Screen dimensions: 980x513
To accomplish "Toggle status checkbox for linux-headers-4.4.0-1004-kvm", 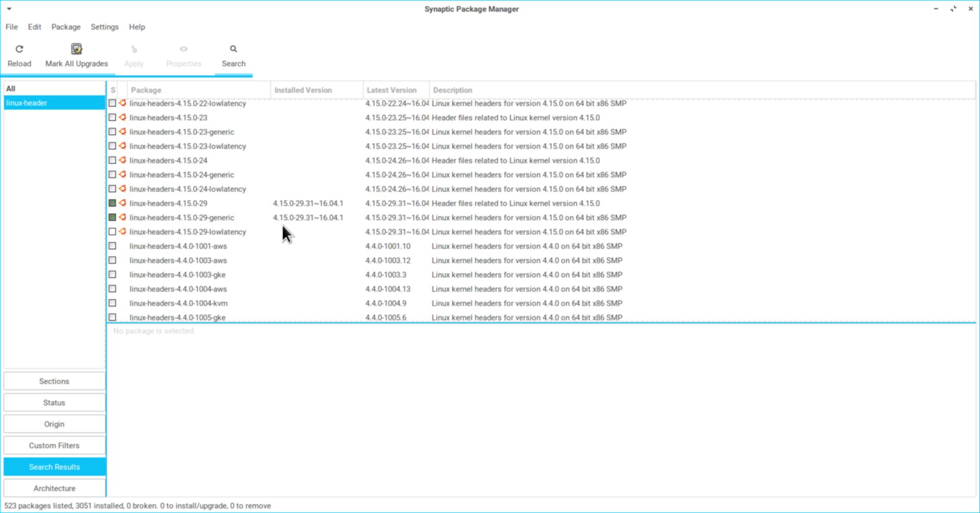I will tap(112, 303).
